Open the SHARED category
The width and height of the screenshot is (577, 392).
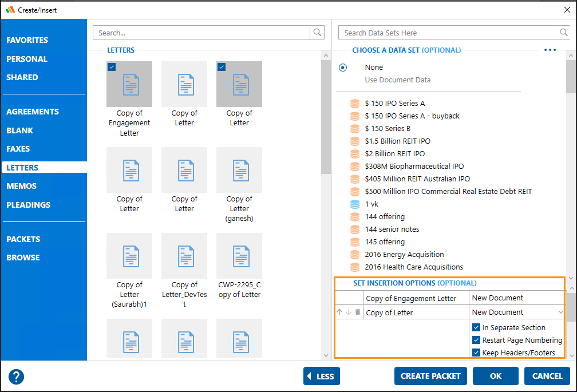click(x=22, y=77)
